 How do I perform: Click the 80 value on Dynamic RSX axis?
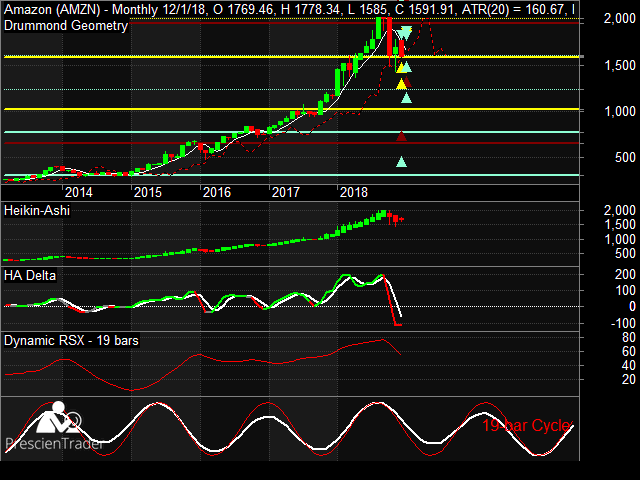pos(629,338)
